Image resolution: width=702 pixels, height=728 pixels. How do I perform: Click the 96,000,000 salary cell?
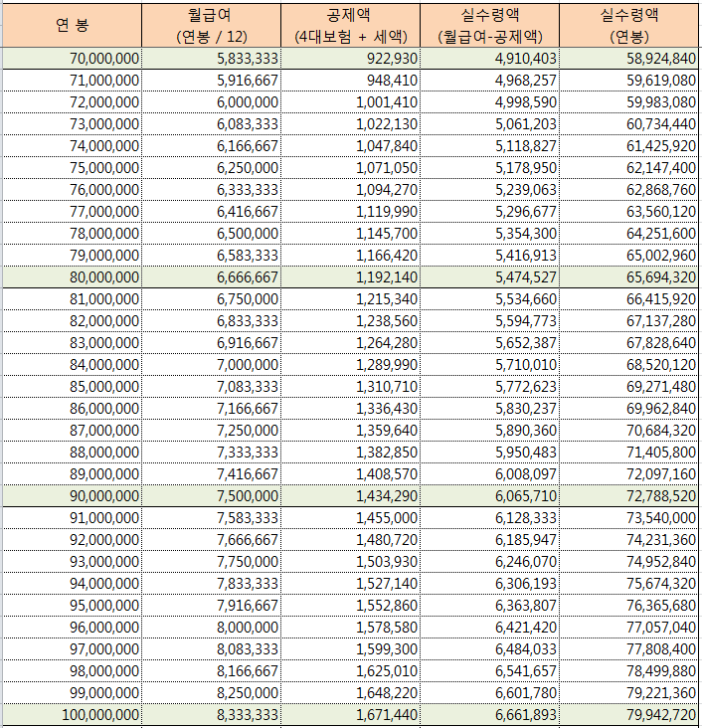[72, 627]
